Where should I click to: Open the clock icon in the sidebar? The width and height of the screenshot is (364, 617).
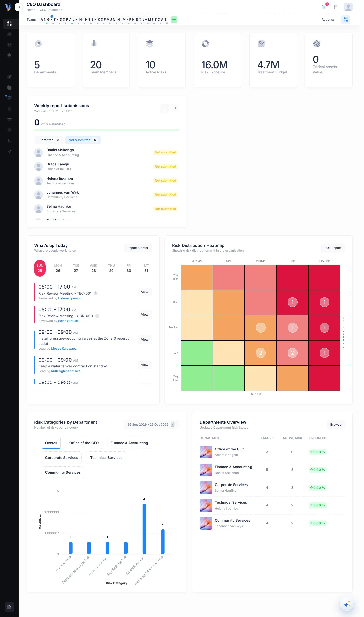(x=9, y=130)
